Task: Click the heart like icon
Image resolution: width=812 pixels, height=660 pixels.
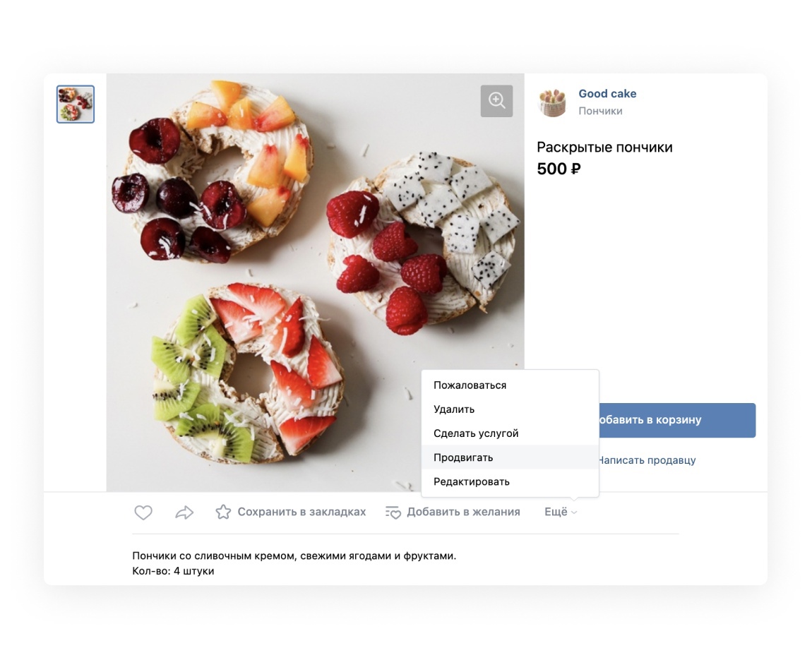Action: click(143, 512)
